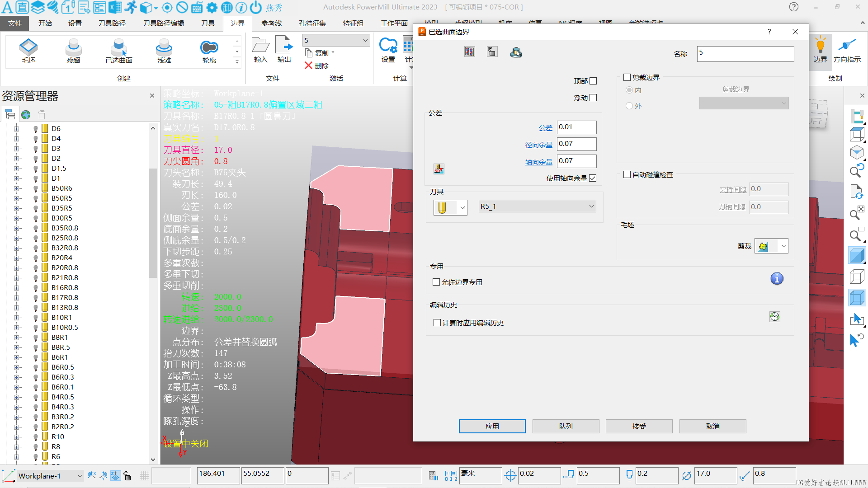
Task: Click the tool diameter icon in status bar
Action: pos(687,475)
